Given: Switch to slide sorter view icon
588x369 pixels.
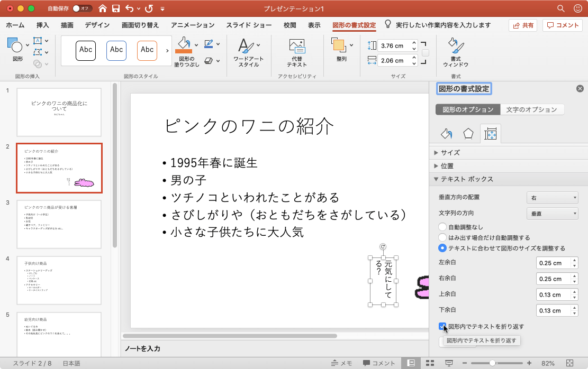Looking at the screenshot, I should 430,363.
